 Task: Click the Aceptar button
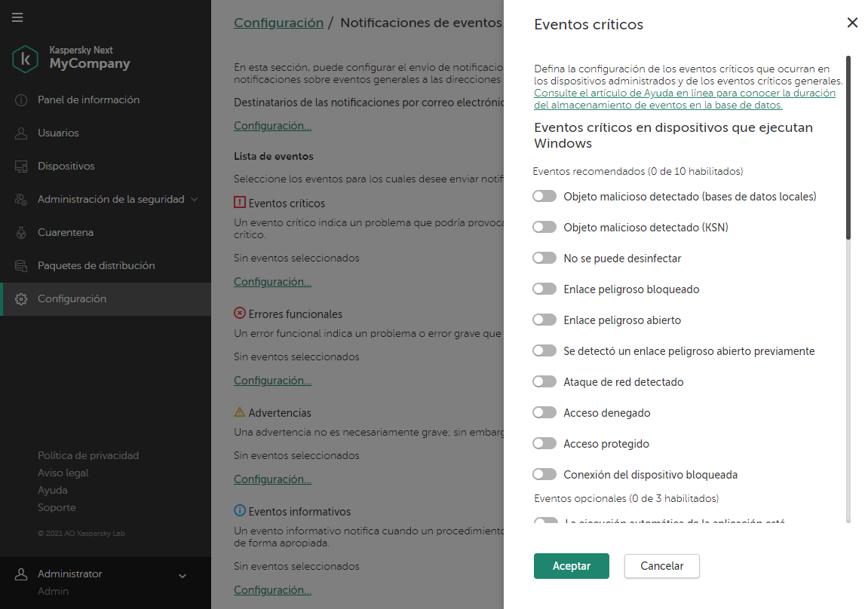point(571,566)
